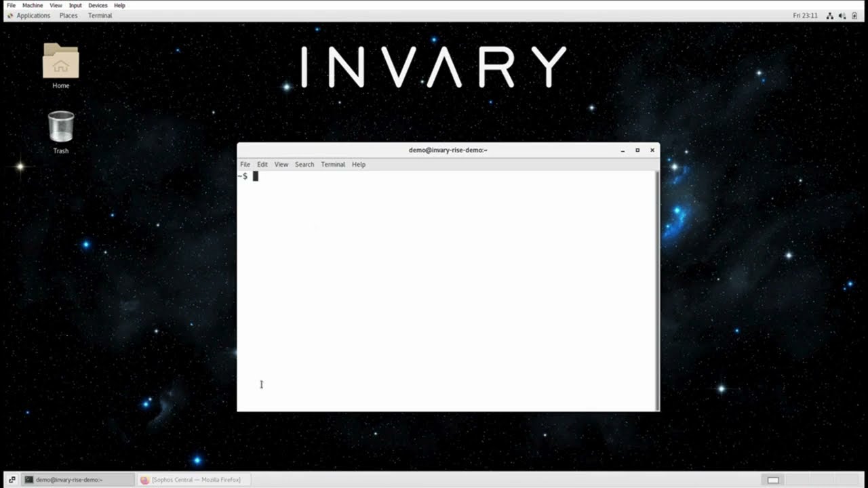Switch to demo@invary-rise-demo taskbar entry
The height and width of the screenshot is (488, 868).
click(x=78, y=480)
